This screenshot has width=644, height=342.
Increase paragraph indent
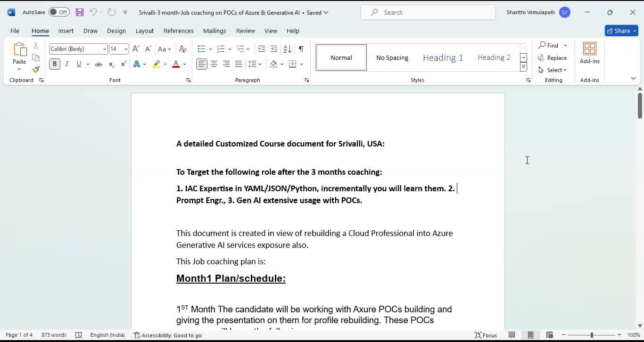pyautogui.click(x=274, y=49)
